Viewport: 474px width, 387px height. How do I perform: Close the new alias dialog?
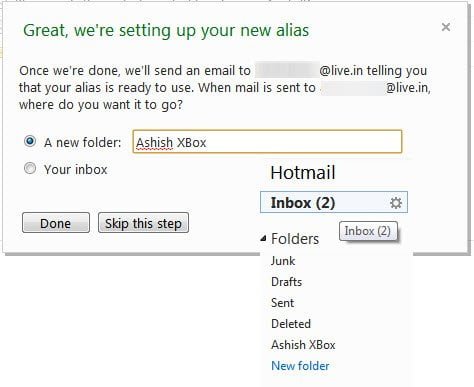446,27
